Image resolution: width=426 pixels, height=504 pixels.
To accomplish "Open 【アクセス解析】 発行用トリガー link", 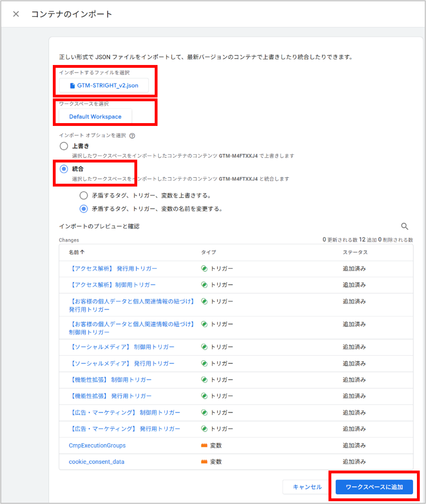I will [113, 269].
